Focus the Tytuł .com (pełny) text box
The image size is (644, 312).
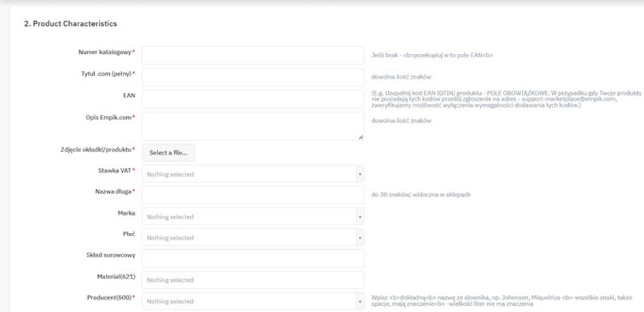click(x=252, y=76)
